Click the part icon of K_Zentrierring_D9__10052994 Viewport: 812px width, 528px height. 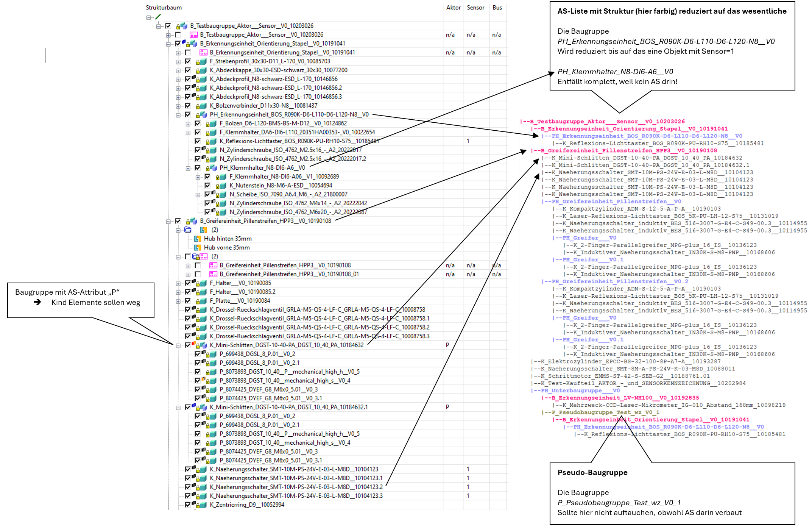pyautogui.click(x=203, y=505)
